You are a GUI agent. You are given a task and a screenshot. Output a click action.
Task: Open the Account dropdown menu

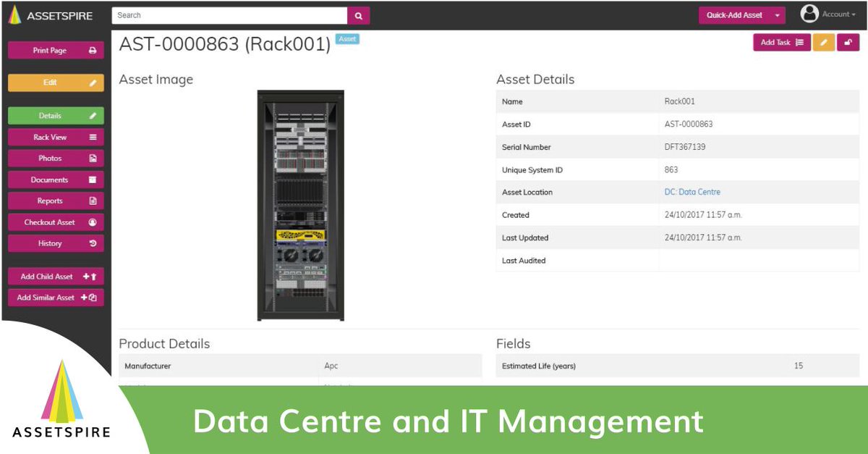(838, 14)
